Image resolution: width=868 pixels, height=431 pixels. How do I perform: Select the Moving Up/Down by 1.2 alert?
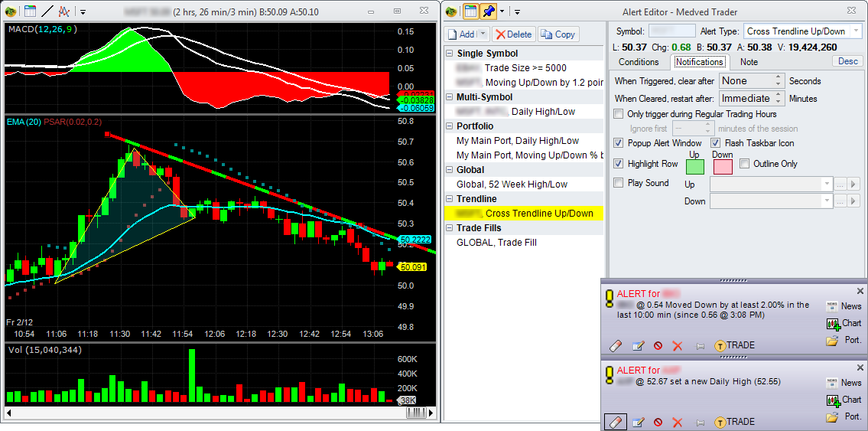pos(524,83)
